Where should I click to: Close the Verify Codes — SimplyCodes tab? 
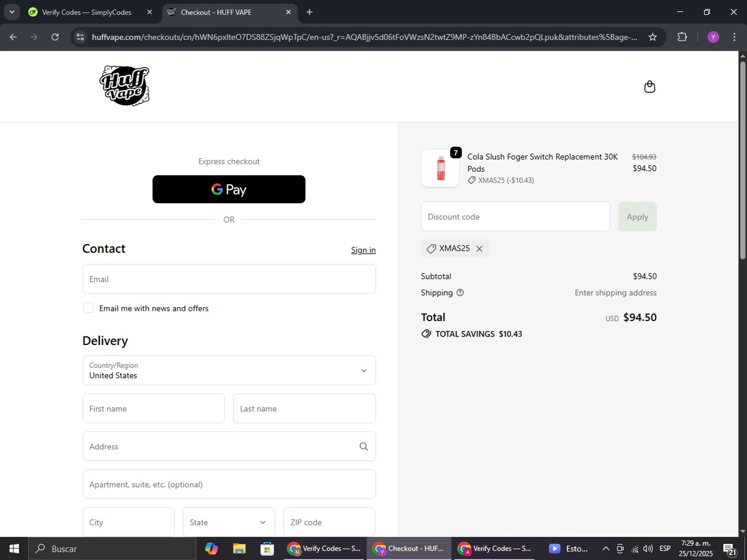pos(149,12)
